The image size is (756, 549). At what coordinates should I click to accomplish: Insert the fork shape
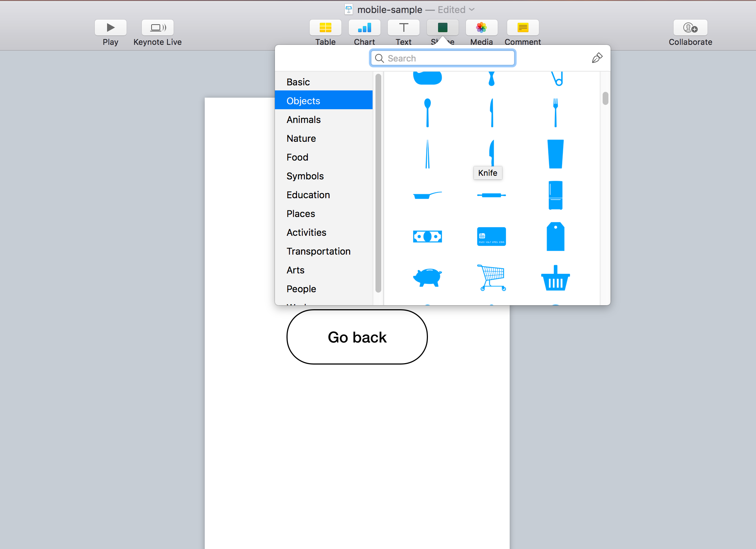pos(556,112)
